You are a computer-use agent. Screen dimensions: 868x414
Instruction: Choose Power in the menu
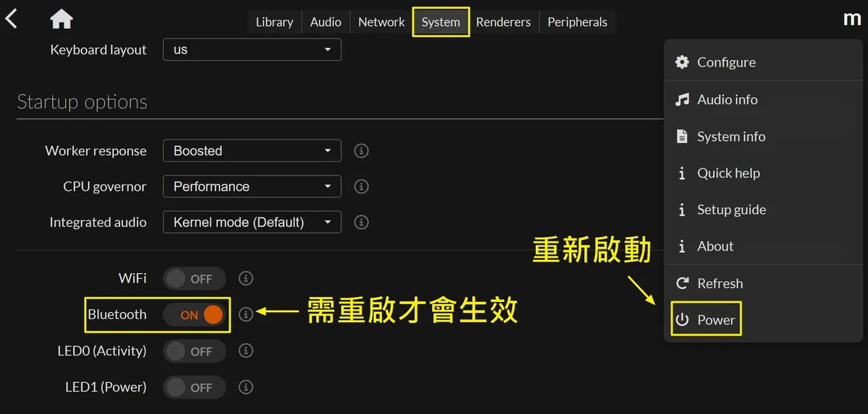click(x=763, y=320)
